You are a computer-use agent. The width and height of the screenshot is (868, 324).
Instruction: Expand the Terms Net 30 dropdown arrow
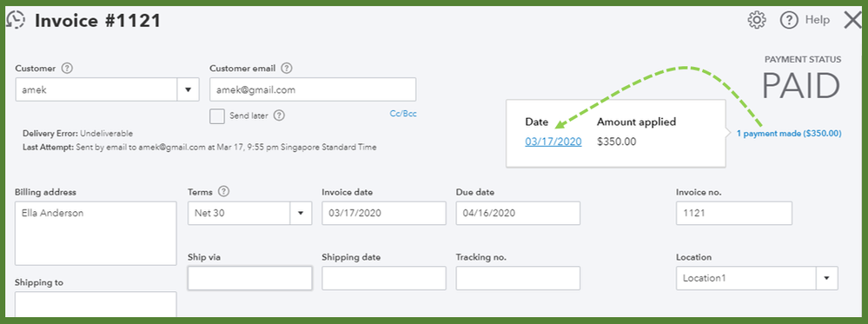(x=301, y=213)
